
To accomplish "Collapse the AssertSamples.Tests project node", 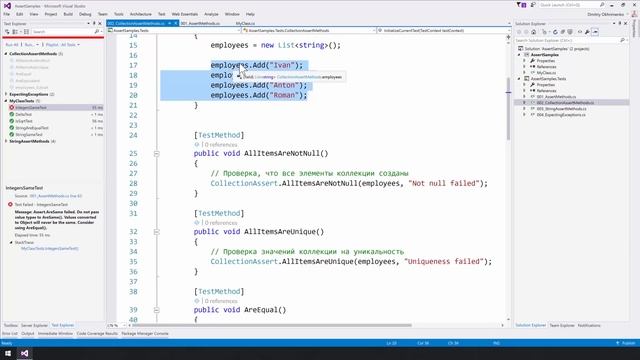I will click(x=519, y=79).
